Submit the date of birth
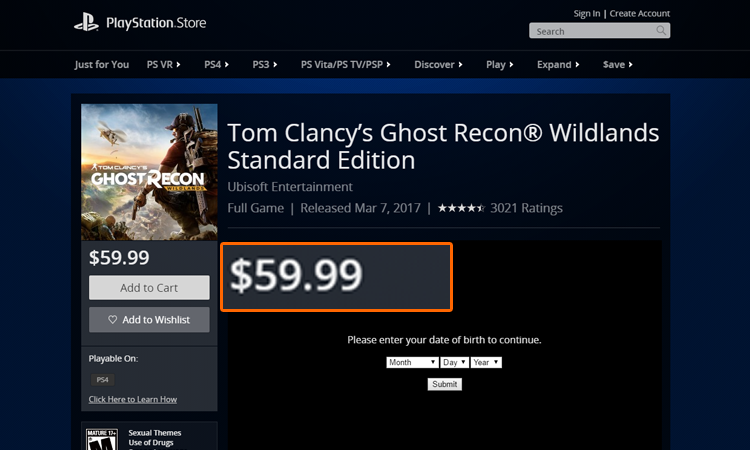 pyautogui.click(x=445, y=384)
